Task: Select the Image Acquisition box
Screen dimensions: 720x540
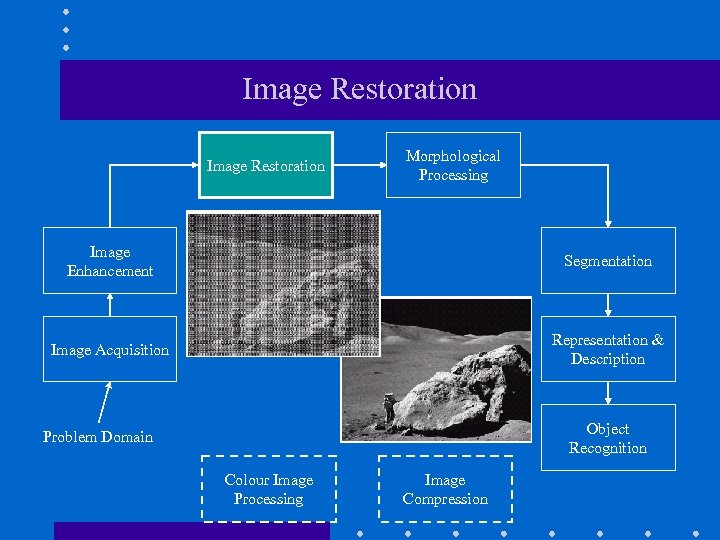Action: click(110, 349)
